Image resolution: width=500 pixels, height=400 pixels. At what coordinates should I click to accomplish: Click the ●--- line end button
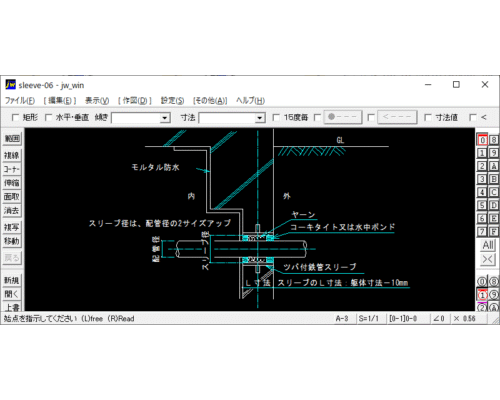[x=343, y=117]
